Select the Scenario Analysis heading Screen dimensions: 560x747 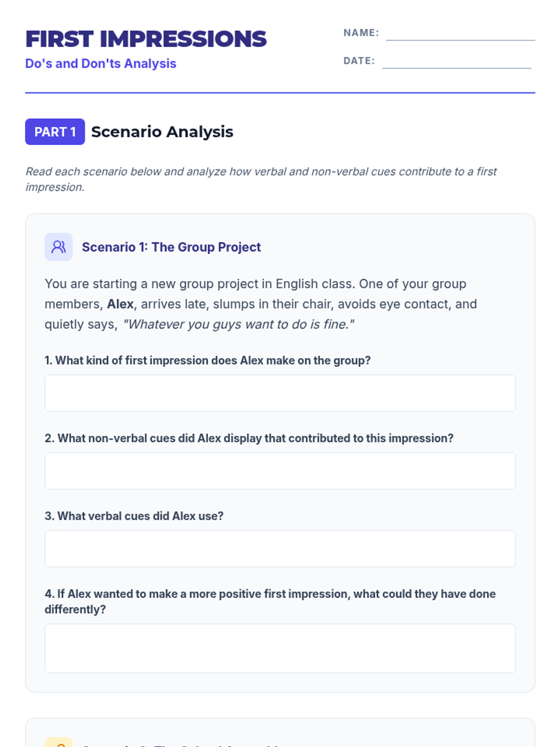tap(162, 132)
